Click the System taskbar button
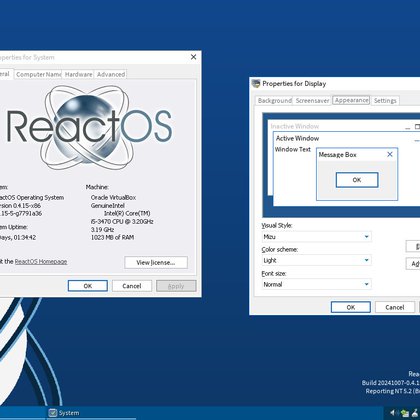 point(90,413)
